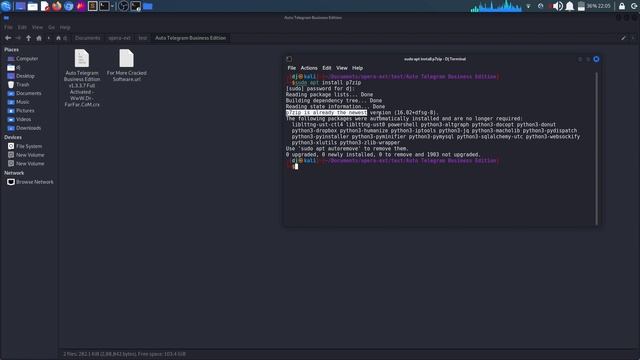Image resolution: width=640 pixels, height=360 pixels.
Task: Open OBS Studio from the panel
Action: [123, 6]
